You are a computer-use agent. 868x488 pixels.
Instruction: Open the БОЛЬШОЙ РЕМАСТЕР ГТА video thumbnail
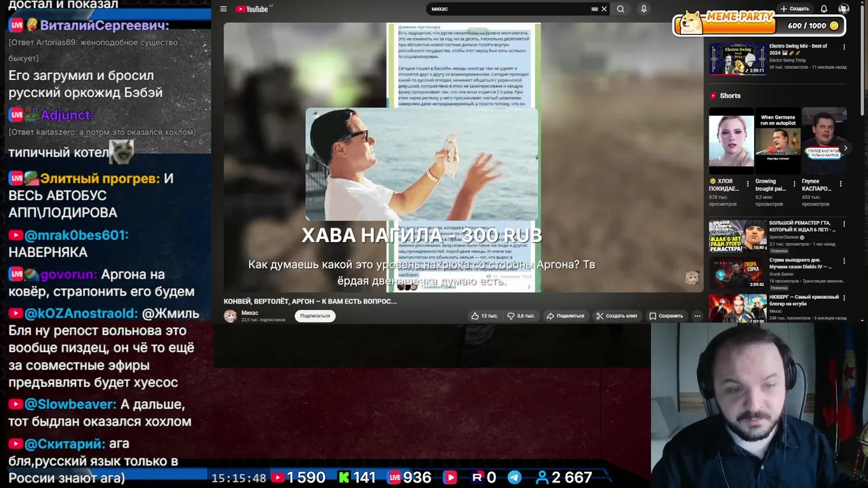pyautogui.click(x=737, y=235)
